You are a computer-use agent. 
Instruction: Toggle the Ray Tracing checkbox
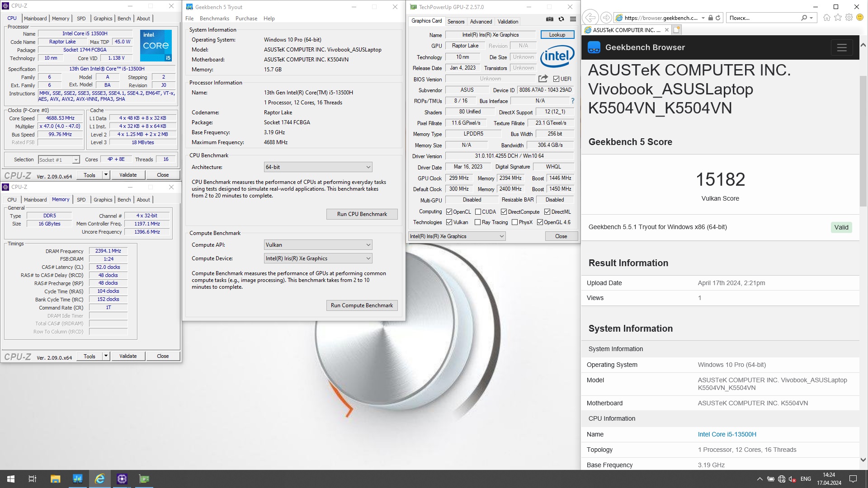(x=477, y=222)
